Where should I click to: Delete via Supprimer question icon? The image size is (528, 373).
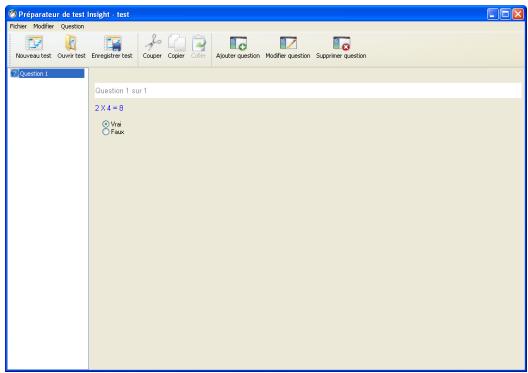click(x=341, y=43)
